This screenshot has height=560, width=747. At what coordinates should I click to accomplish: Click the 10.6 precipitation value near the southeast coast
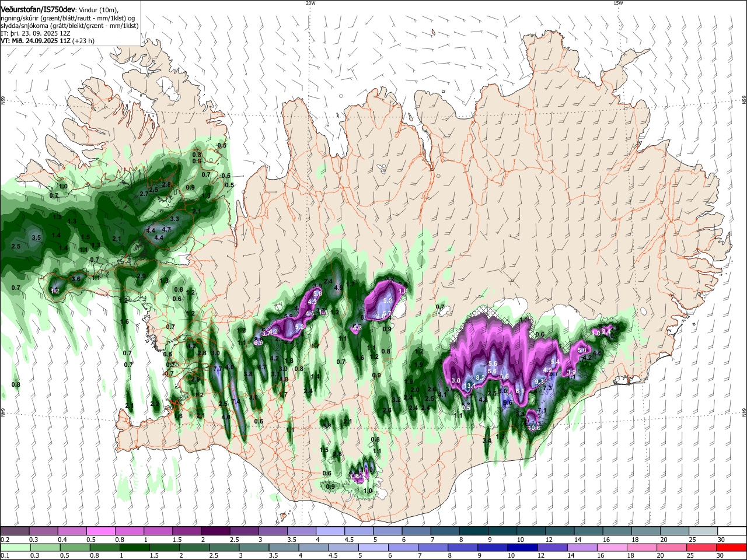point(534,428)
